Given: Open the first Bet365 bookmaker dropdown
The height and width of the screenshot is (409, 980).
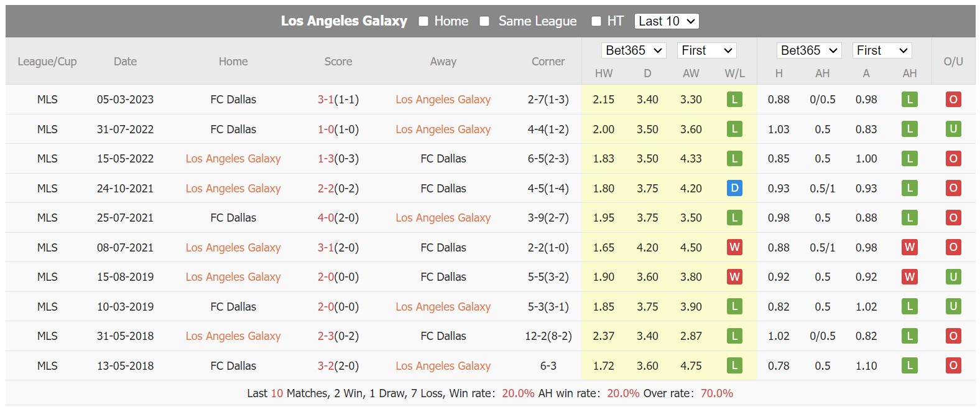Looking at the screenshot, I should point(634,50).
